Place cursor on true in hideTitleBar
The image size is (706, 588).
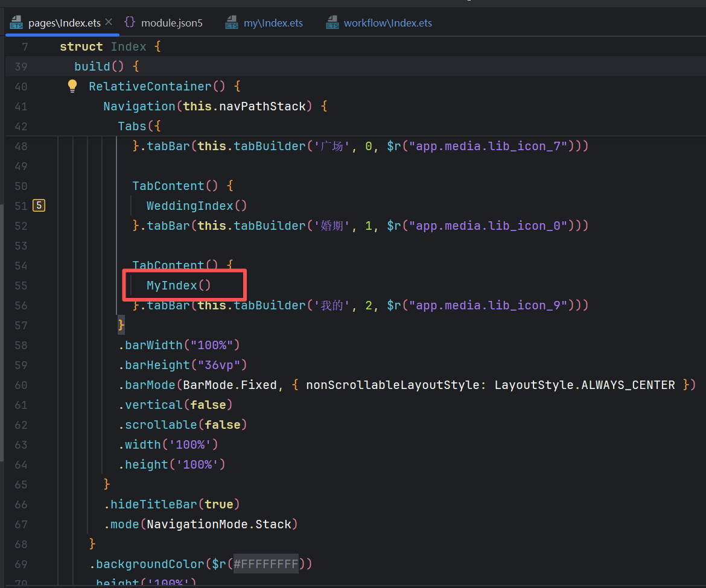[218, 504]
